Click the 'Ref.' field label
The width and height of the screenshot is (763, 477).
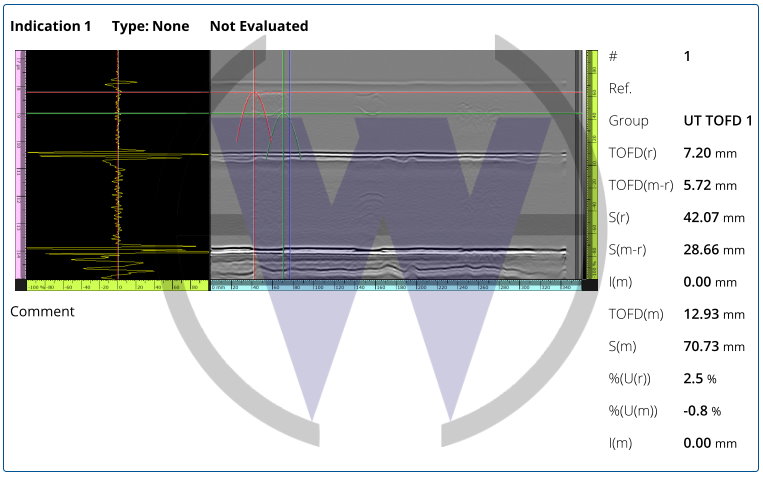click(x=620, y=89)
